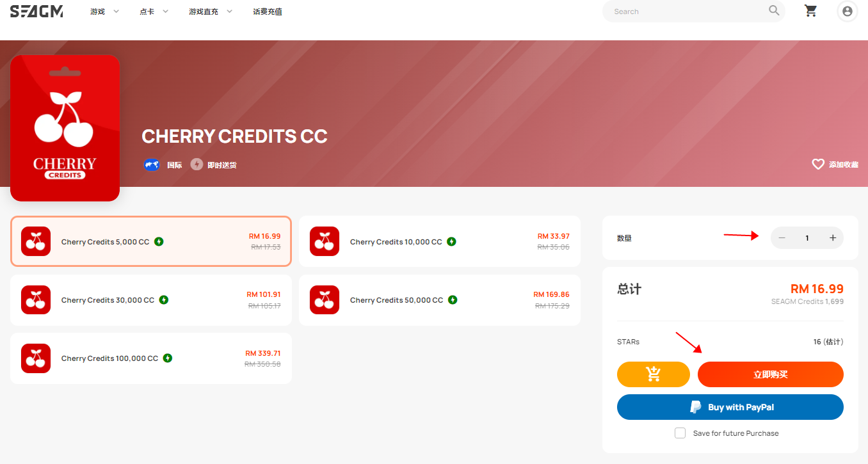Click the CHERRY CREDITS CC title
The height and width of the screenshot is (464, 868).
(234, 136)
